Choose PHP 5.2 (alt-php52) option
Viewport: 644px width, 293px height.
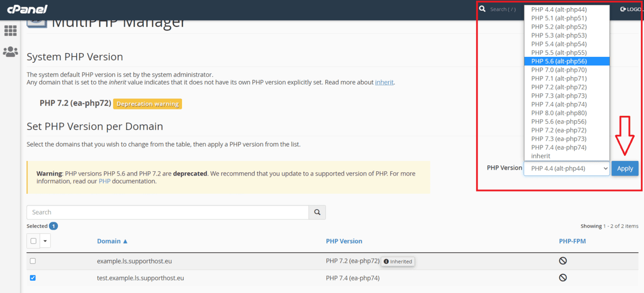point(567,26)
